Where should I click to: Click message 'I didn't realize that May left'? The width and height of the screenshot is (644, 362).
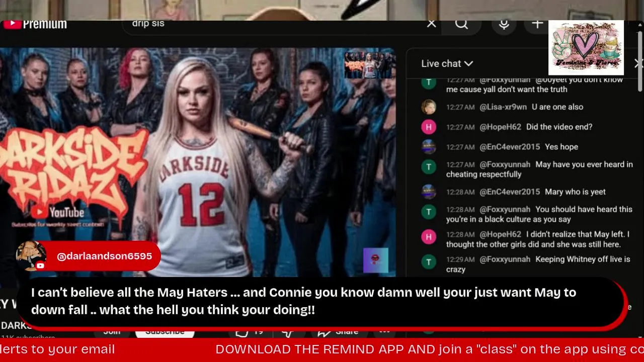point(539,239)
